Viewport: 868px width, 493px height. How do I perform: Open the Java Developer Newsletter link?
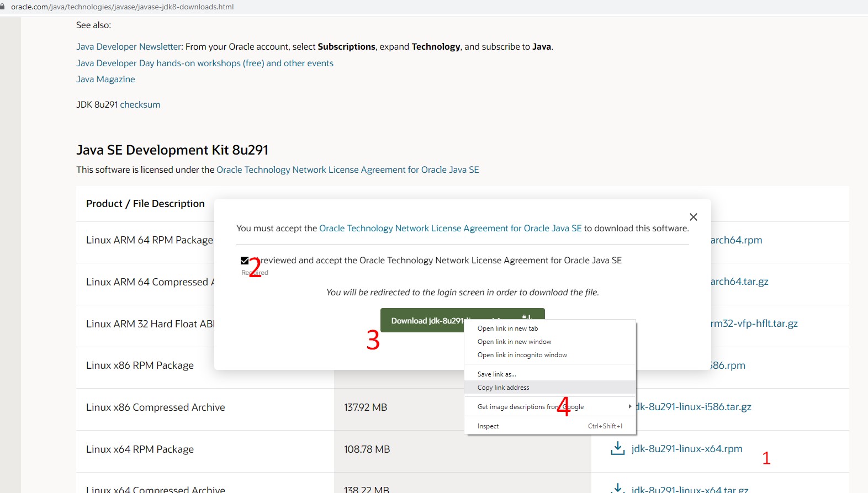(x=129, y=47)
